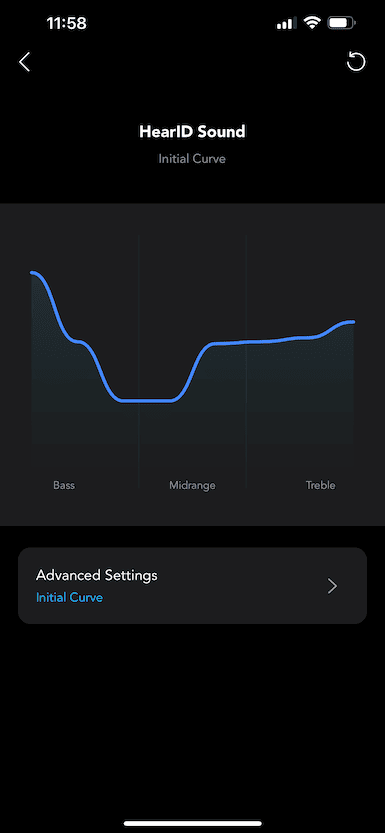Image resolution: width=385 pixels, height=833 pixels.
Task: Tap the Wi-Fi status icon
Action: (x=312, y=23)
